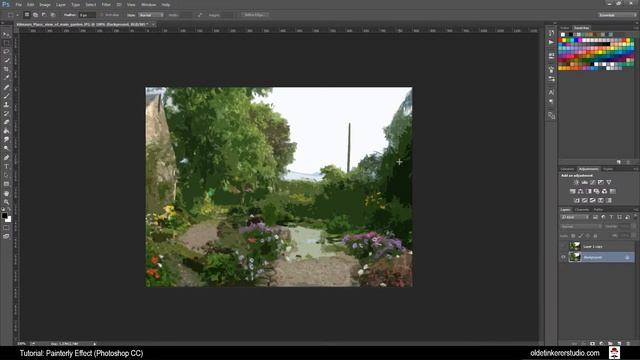Open the status bar info arrow
Viewport: 640px width, 360px height.
click(x=95, y=344)
